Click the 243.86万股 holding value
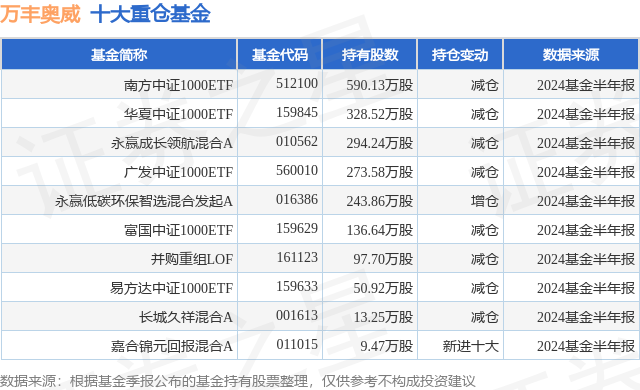Image resolution: width=640 pixels, height=390 pixels. 380,201
